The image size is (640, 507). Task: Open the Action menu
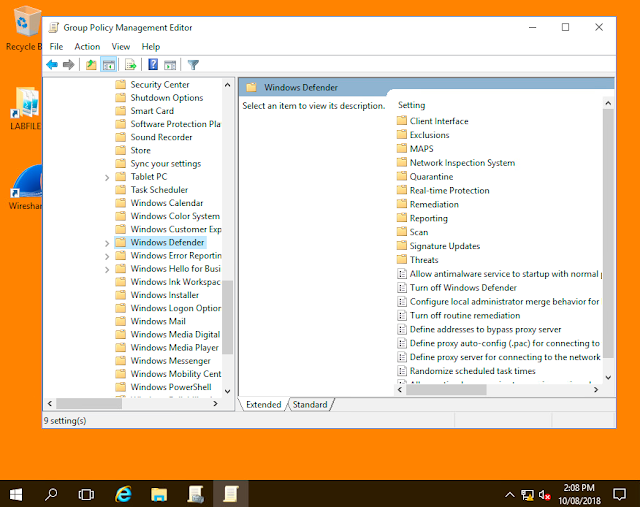87,47
